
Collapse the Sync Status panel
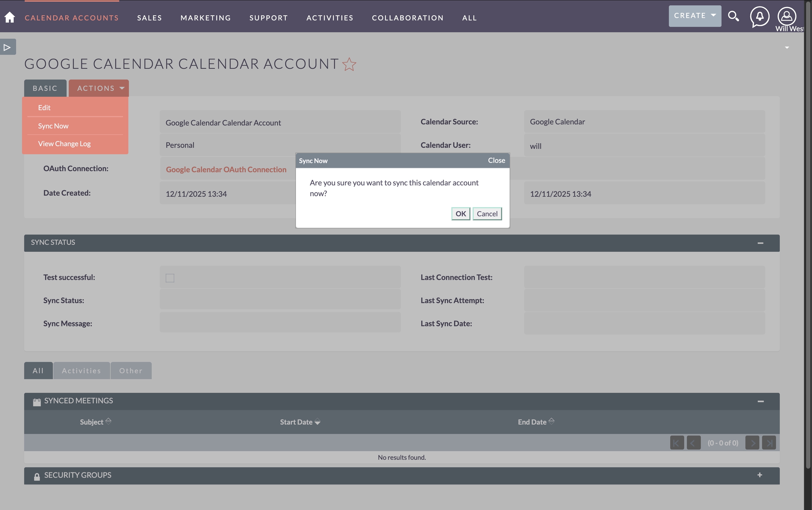point(761,243)
